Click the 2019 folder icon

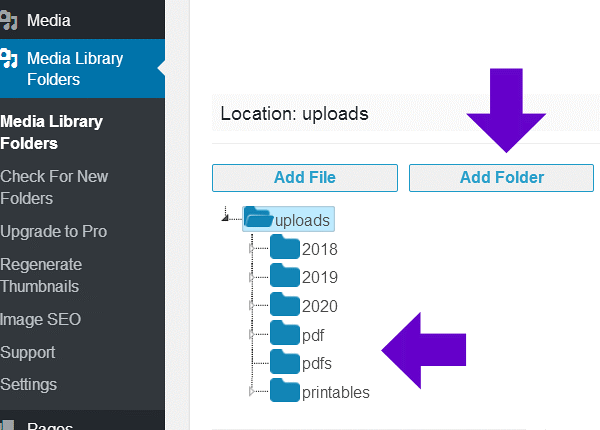tap(285, 277)
